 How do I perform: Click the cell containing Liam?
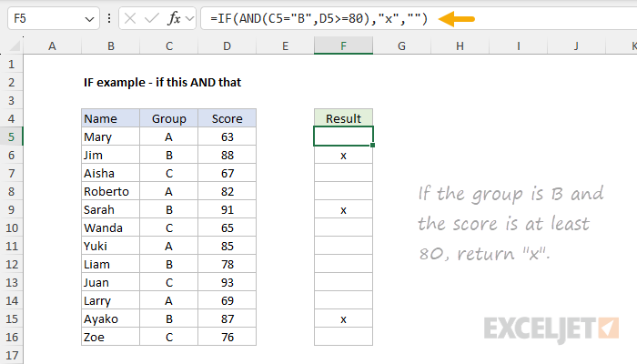coord(110,265)
